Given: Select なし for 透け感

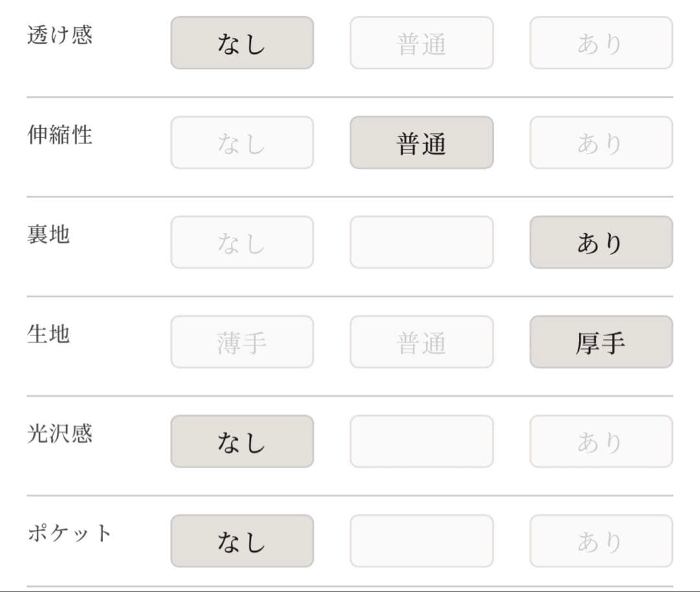Looking at the screenshot, I should click(242, 43).
